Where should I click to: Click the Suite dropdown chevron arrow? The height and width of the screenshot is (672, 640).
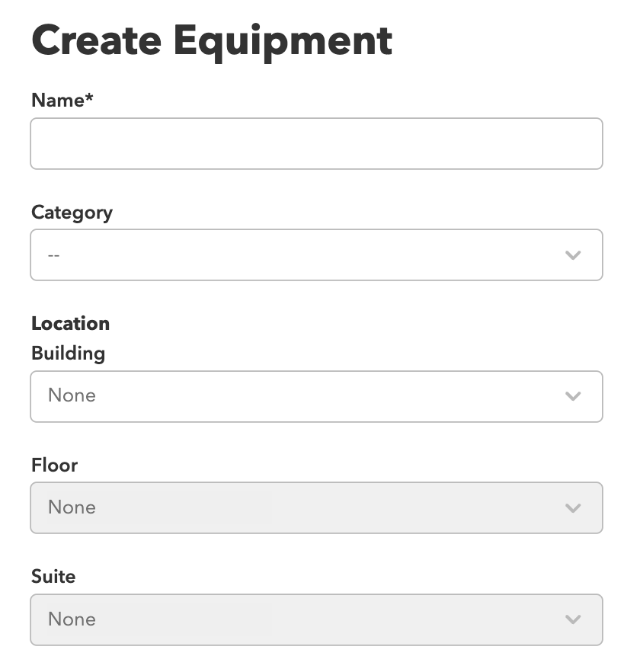573,619
